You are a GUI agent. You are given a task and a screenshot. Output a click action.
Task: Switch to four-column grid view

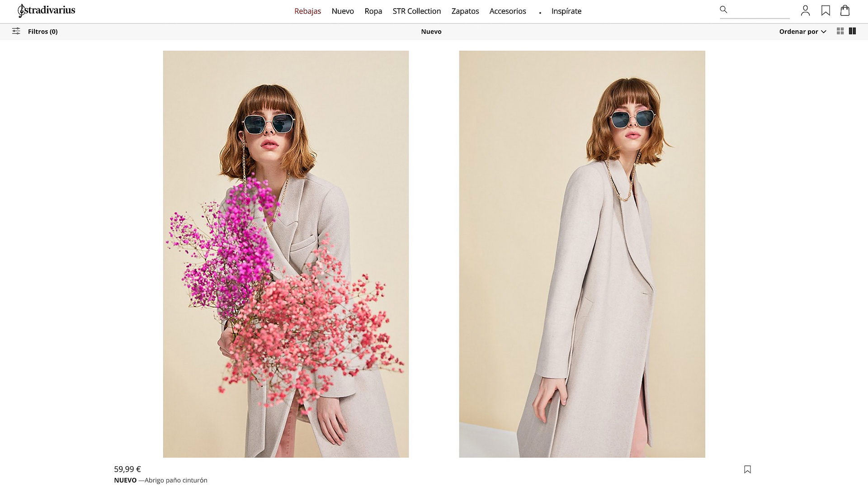(840, 31)
